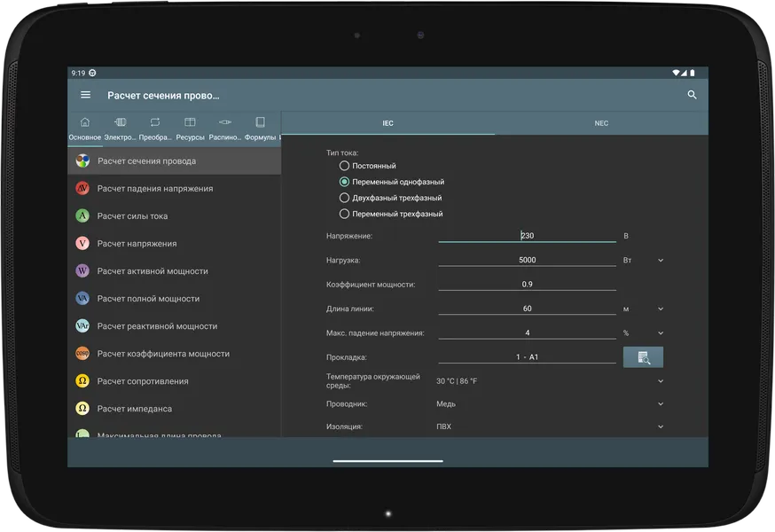Viewport: 775px width, 532px height.
Task: Tap the Android home gesture bar
Action: [388, 461]
